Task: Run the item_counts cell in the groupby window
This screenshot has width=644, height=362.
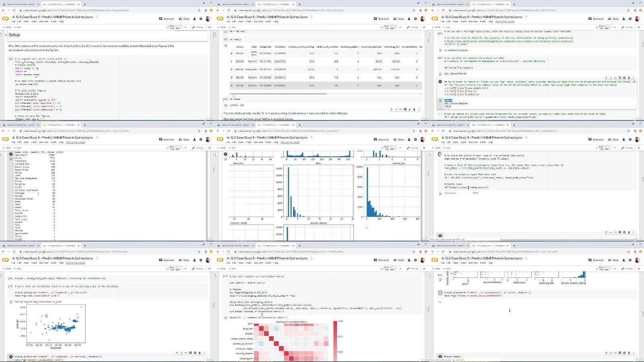Action: [440, 154]
